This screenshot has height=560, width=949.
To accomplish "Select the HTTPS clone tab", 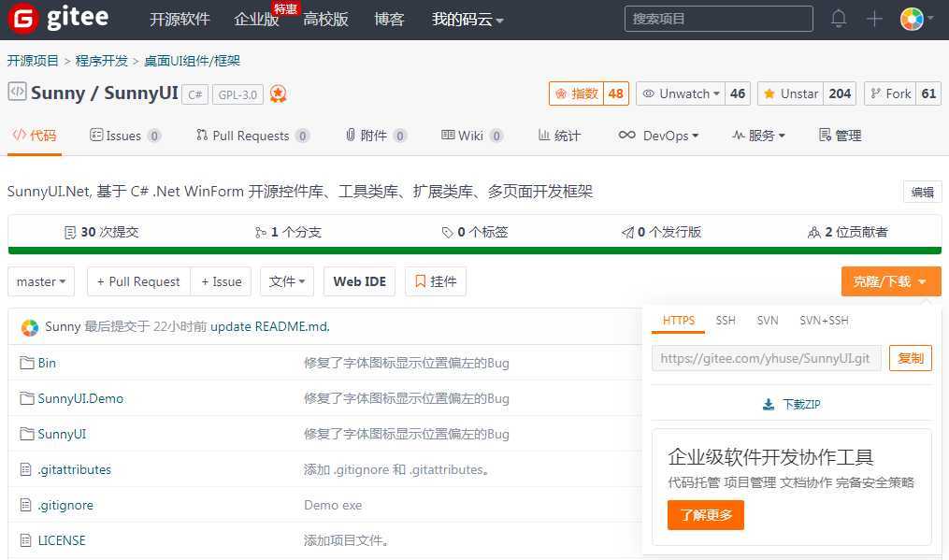I will pos(679,321).
